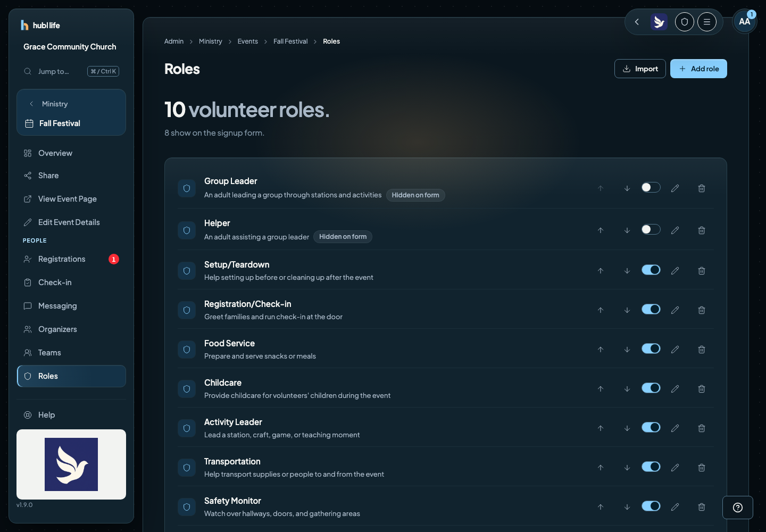Click Ministry breadcrumb link
The width and height of the screenshot is (766, 532).
[x=211, y=41]
